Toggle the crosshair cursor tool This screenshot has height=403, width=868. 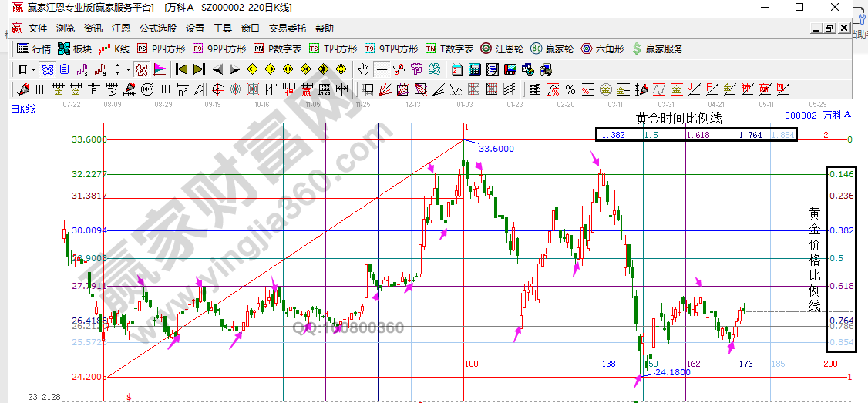tap(382, 69)
